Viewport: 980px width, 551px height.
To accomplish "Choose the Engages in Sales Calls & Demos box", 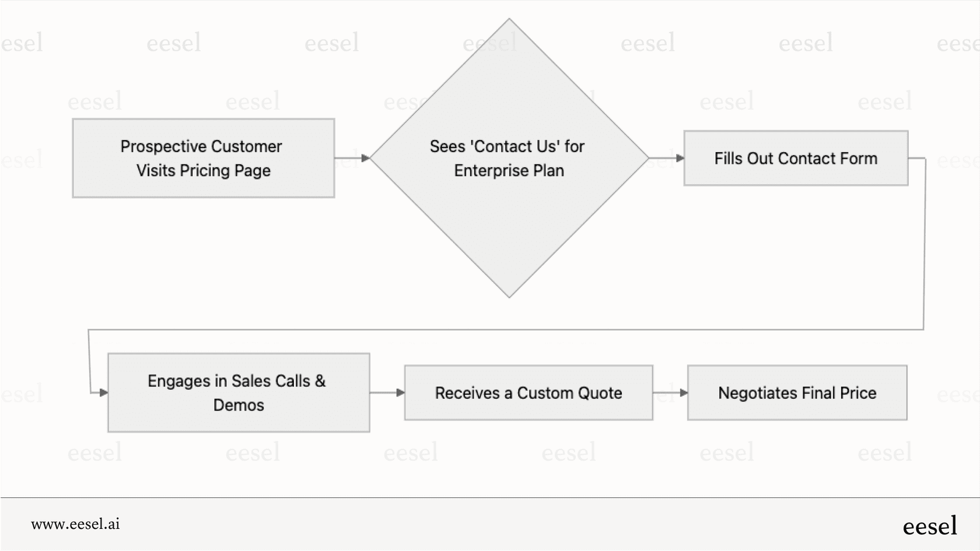I will point(238,392).
